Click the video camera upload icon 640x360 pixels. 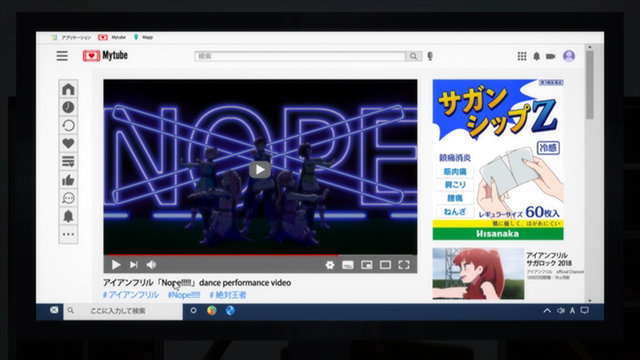tap(551, 56)
